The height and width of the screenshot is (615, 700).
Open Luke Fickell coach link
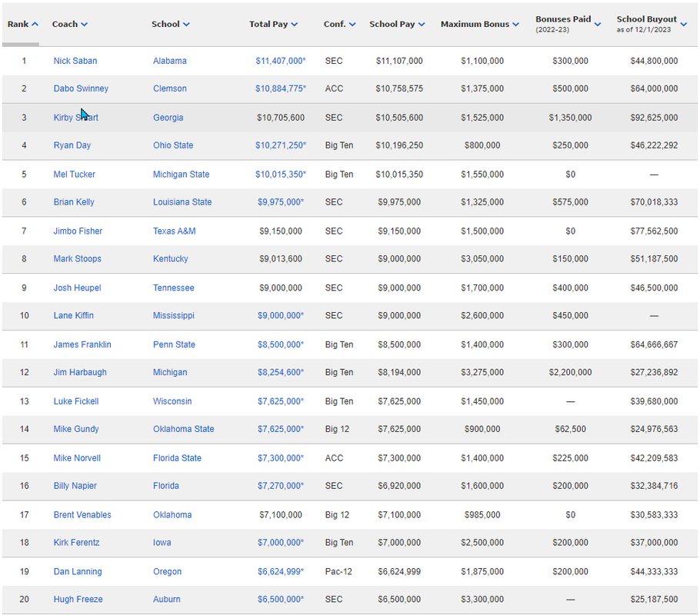pyautogui.click(x=76, y=401)
